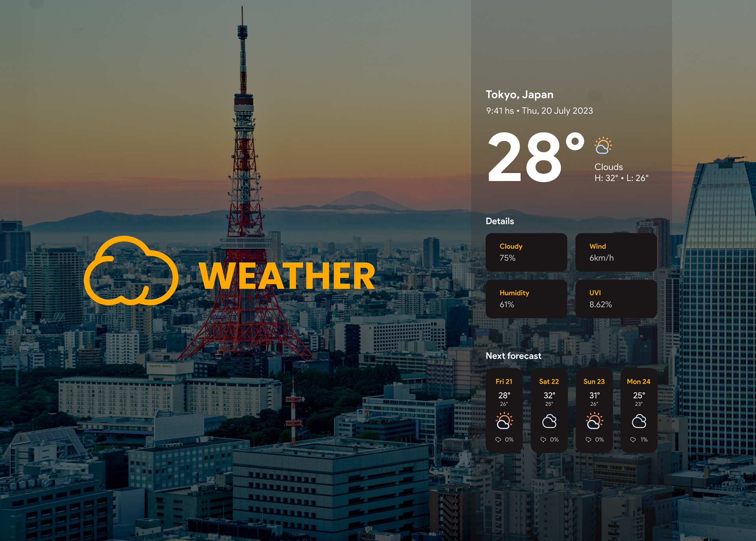The height and width of the screenshot is (541, 756).
Task: Click the rain chance icon under Fri 21
Action: [498, 439]
